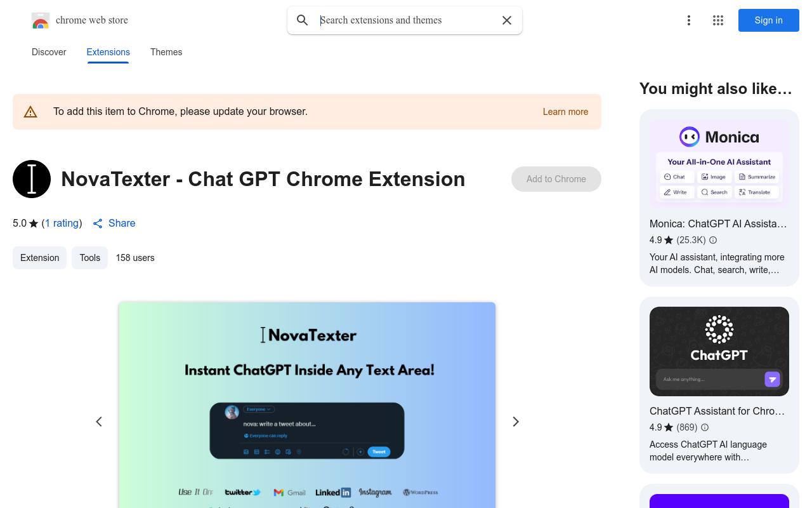
Task: Open the Themes tab
Action: click(x=166, y=52)
